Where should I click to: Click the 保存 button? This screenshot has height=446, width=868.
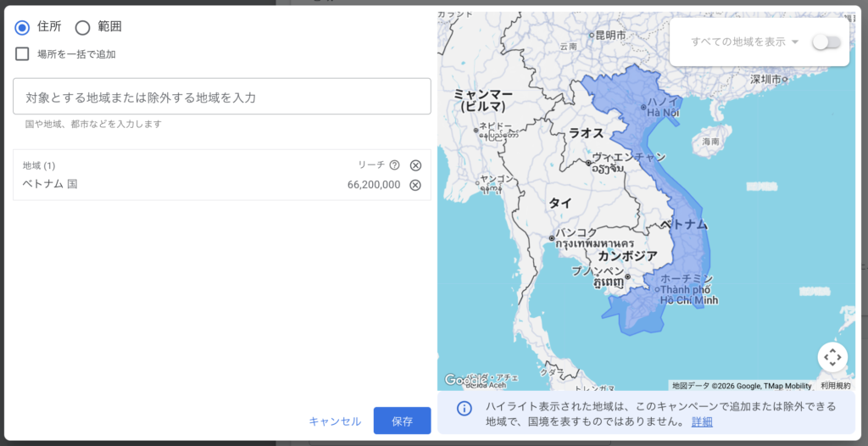point(402,421)
